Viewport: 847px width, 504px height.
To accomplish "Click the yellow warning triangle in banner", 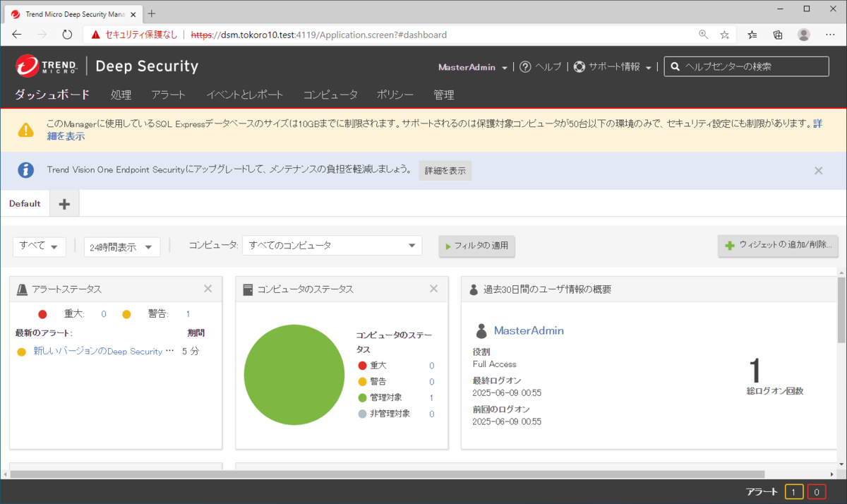I will (25, 130).
